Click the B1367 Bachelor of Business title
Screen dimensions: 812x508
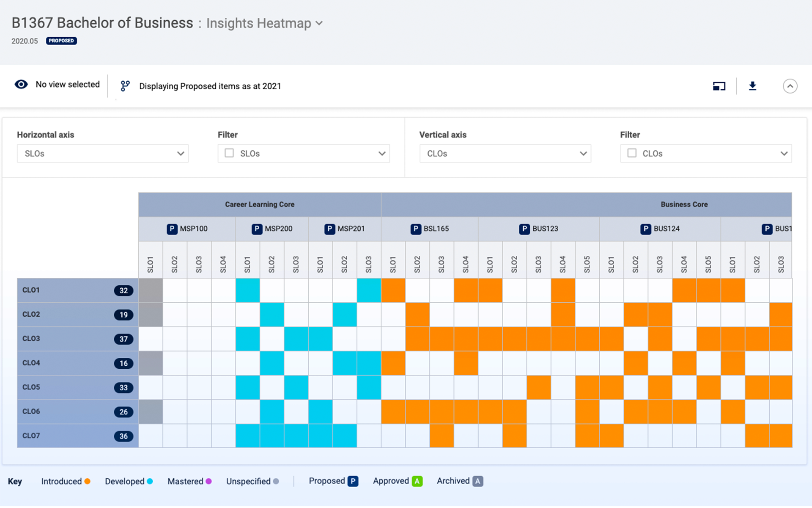tap(102, 23)
